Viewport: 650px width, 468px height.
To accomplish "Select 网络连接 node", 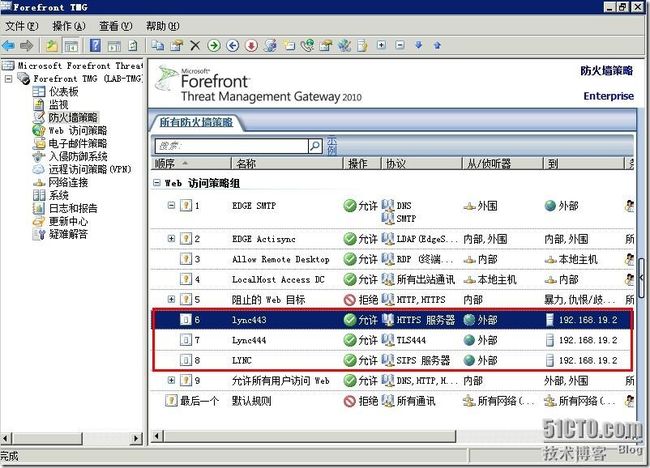I will [x=68, y=182].
